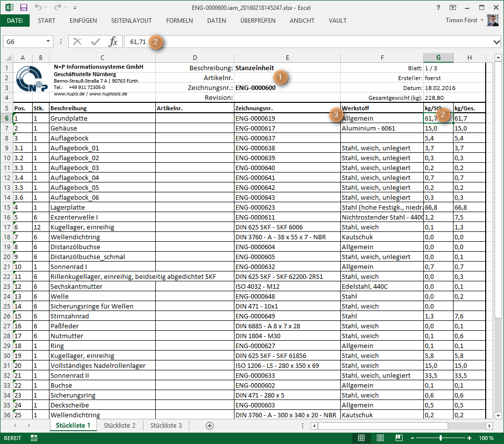Click the Help question mark icon
The width and height of the screenshot is (504, 444).
tap(439, 7)
